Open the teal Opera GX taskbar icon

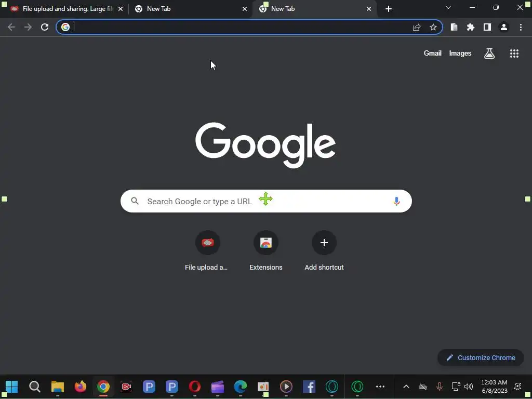click(332, 387)
